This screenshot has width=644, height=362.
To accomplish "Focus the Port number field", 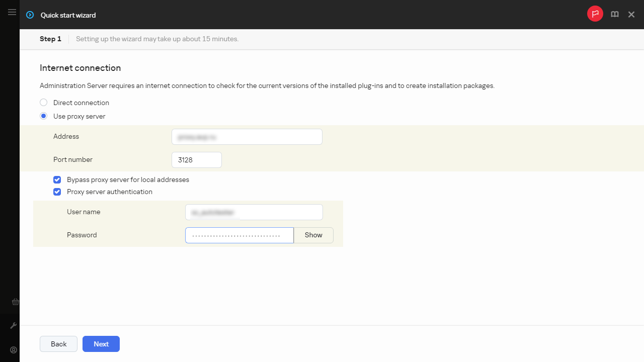I will [196, 160].
